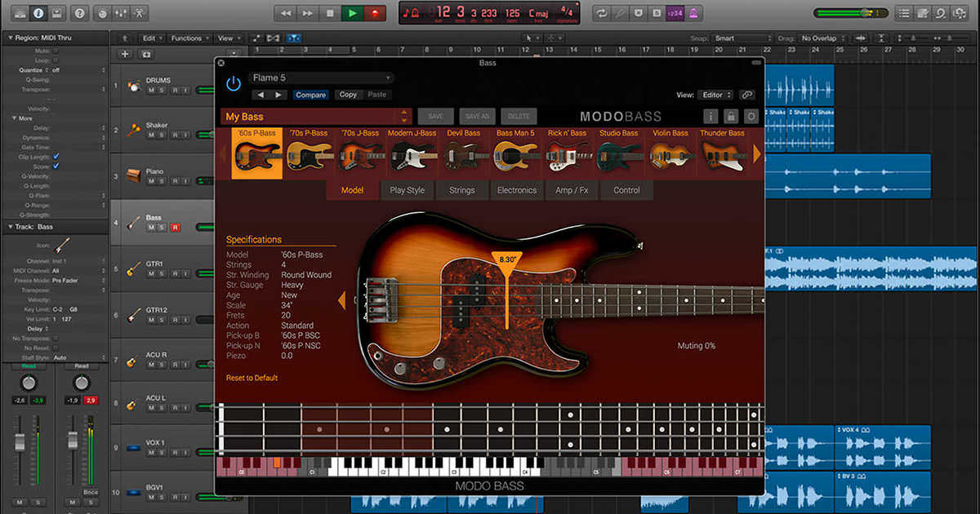Enable the Loop checkbox in Region inspector
The width and height of the screenshot is (980, 514).
[56, 60]
